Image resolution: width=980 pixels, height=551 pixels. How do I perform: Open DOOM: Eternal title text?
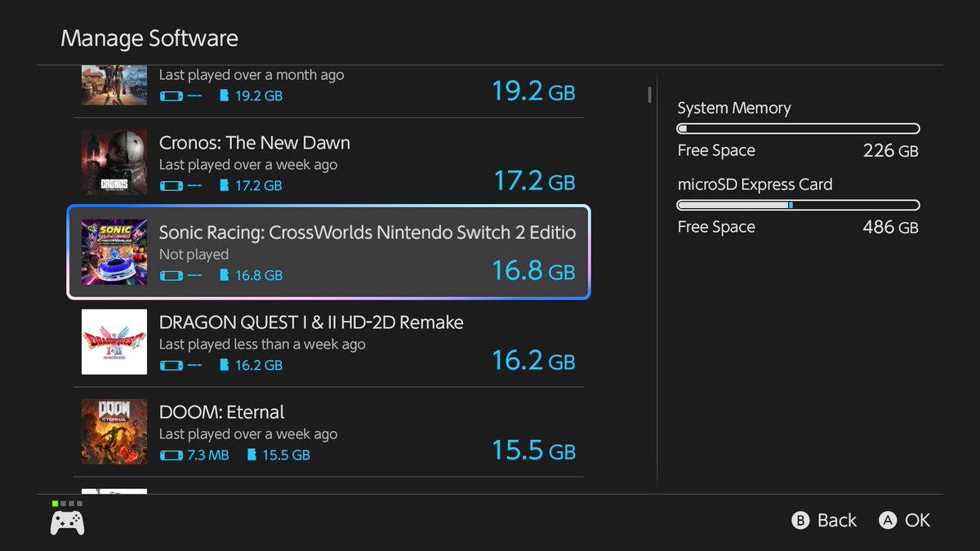[222, 412]
